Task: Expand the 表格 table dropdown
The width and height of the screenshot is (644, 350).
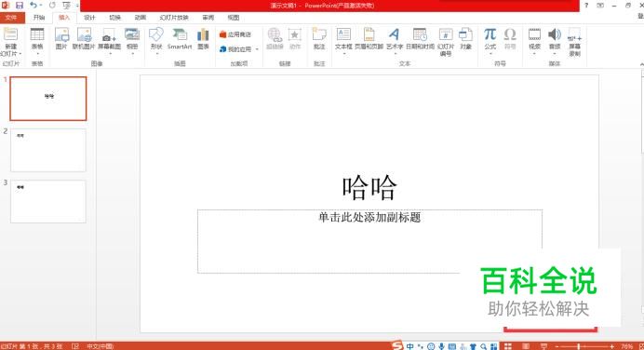Action: [x=37, y=53]
